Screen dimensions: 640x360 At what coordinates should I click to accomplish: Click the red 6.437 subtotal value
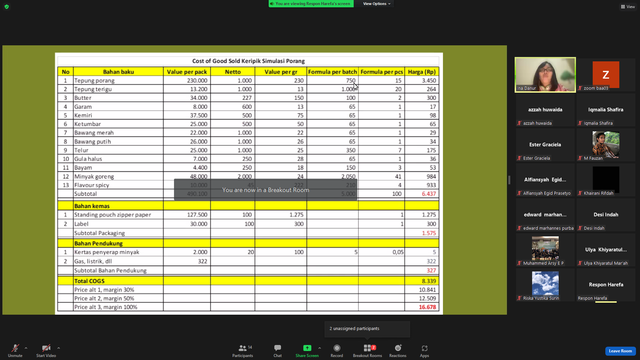[429, 194]
